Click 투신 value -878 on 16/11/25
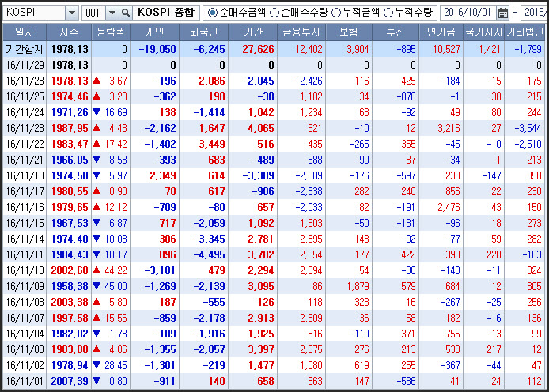549x392 pixels. tap(406, 97)
